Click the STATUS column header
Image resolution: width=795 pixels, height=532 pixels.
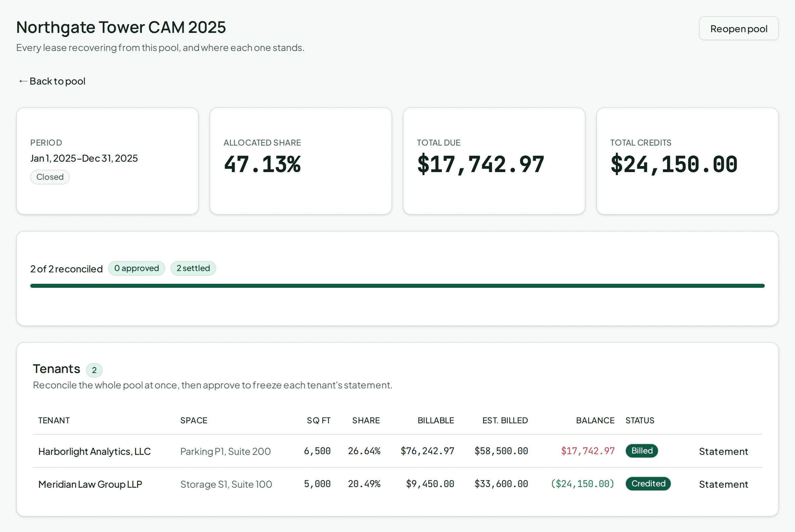(x=640, y=420)
